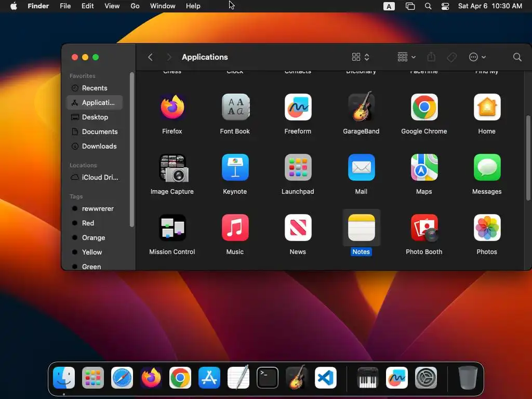Click the Share toolbar button
Image resolution: width=532 pixels, height=399 pixels.
[x=431, y=57]
